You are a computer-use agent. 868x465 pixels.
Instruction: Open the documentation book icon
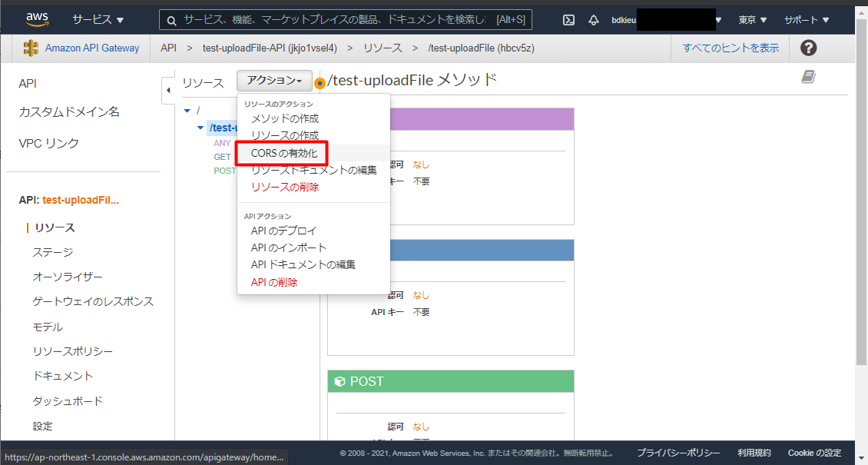coord(808,77)
